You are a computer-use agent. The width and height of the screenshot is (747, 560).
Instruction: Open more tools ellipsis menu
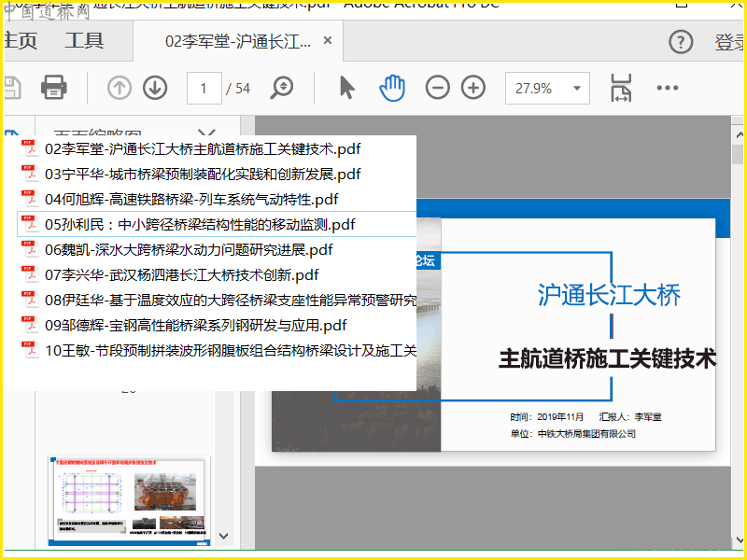[668, 88]
